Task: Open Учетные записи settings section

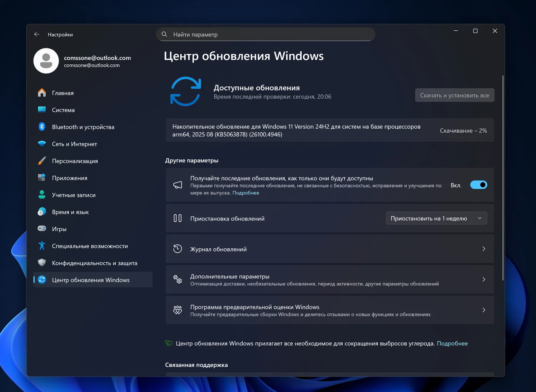Action: [93, 195]
